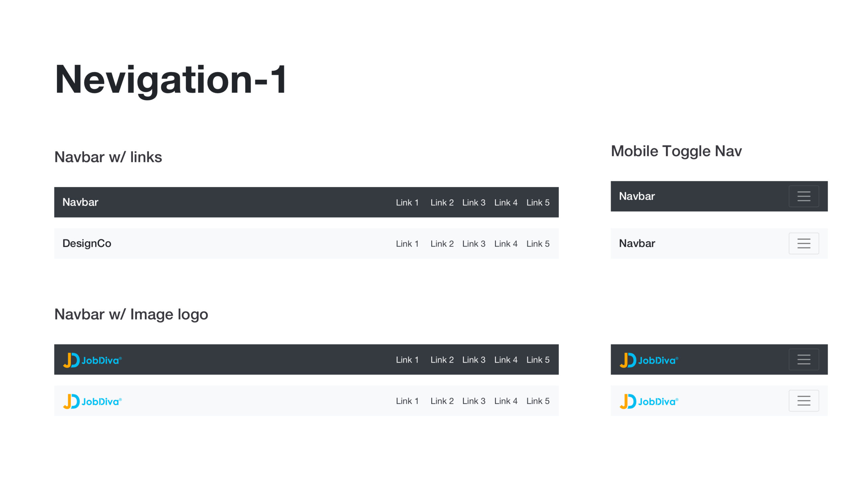Open hamburger menu in dark mobile Navbar

point(804,196)
